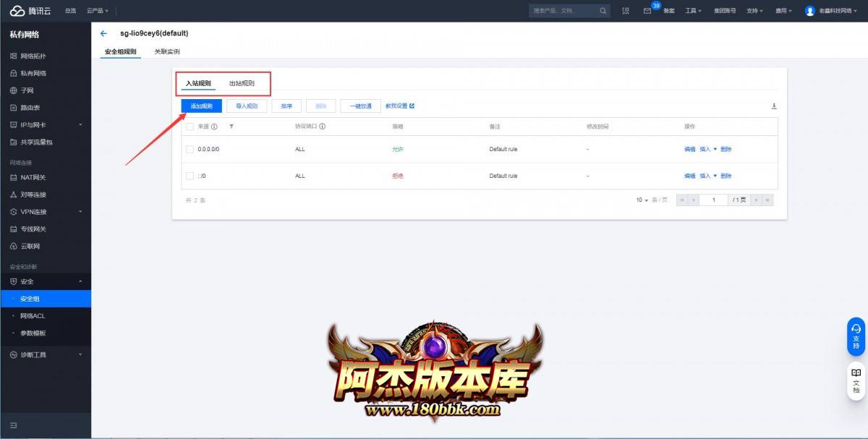868x439 pixels.
Task: Expand the 云产品 dropdown in top bar
Action: (97, 11)
